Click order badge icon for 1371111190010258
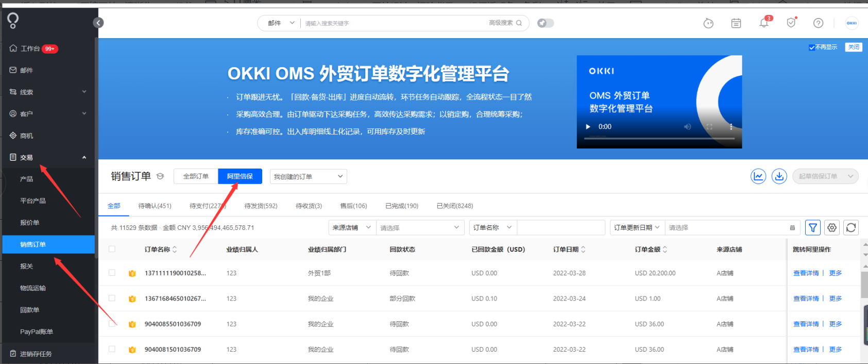The image size is (868, 364). tap(132, 273)
